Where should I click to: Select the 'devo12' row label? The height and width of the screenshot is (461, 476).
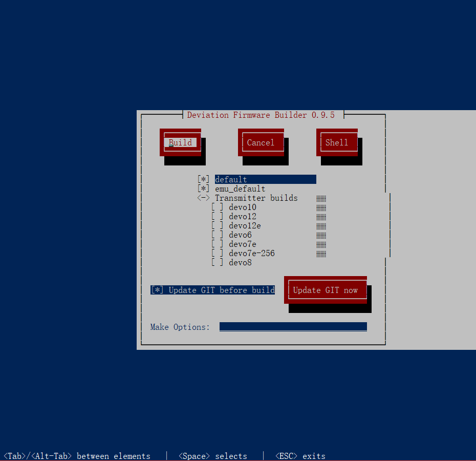242,216
